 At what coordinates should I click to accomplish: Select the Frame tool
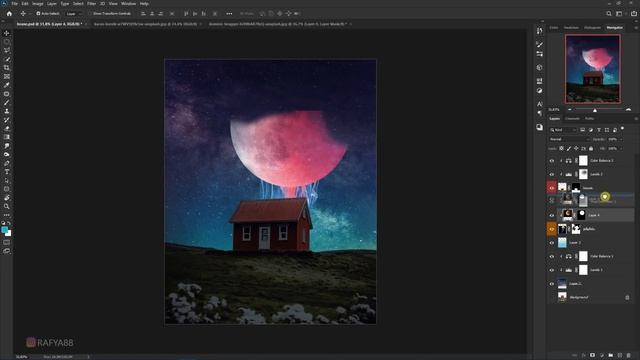tap(7, 76)
